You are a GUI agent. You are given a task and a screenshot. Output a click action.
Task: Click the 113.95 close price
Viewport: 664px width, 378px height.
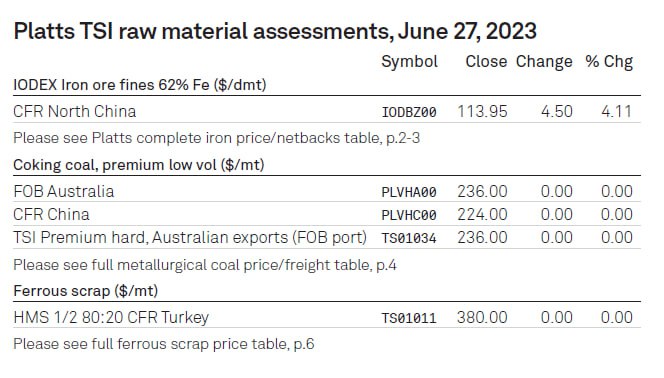pos(482,111)
